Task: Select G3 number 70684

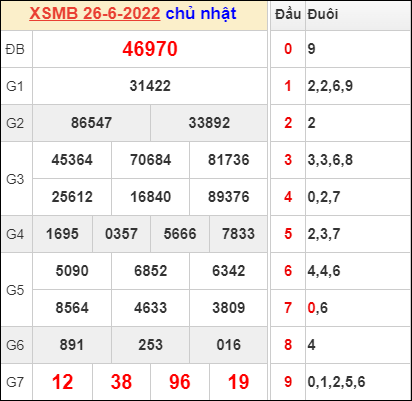Action: (x=150, y=160)
